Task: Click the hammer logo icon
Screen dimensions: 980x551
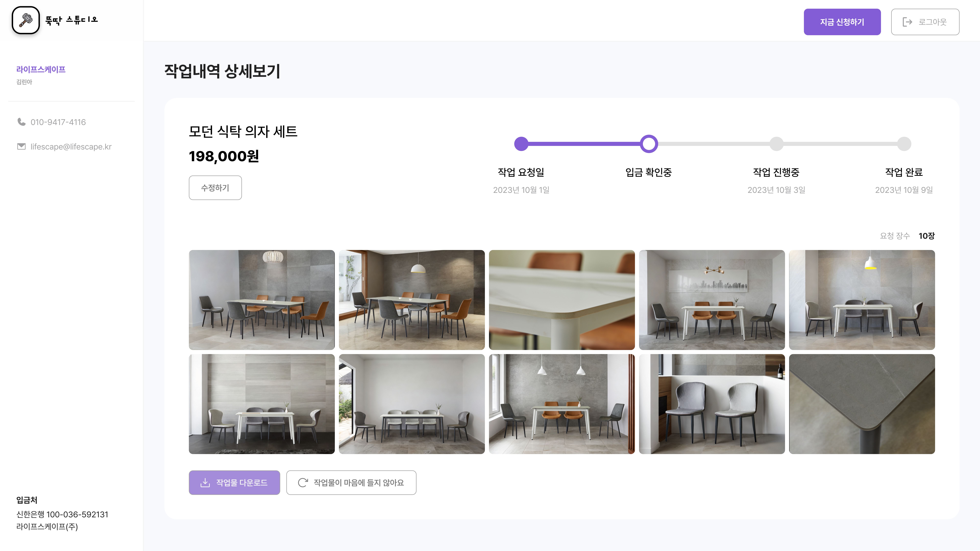Action: click(26, 20)
